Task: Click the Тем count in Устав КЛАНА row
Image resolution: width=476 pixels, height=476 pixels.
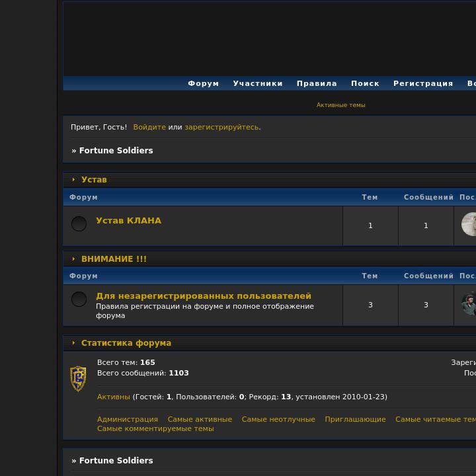Action: pyautogui.click(x=370, y=225)
